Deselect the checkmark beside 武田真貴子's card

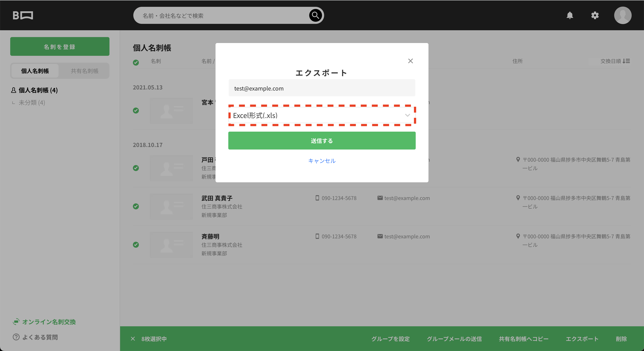[x=136, y=207]
